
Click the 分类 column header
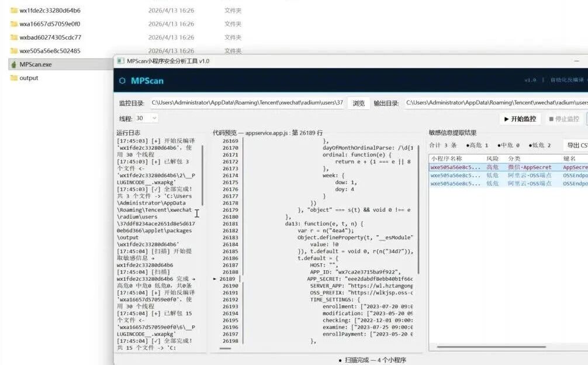pos(514,159)
